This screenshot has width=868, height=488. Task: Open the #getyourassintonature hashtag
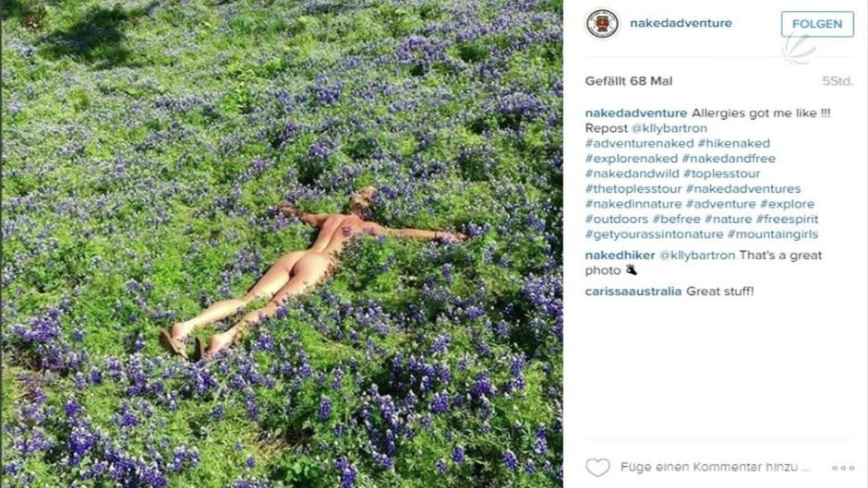655,234
